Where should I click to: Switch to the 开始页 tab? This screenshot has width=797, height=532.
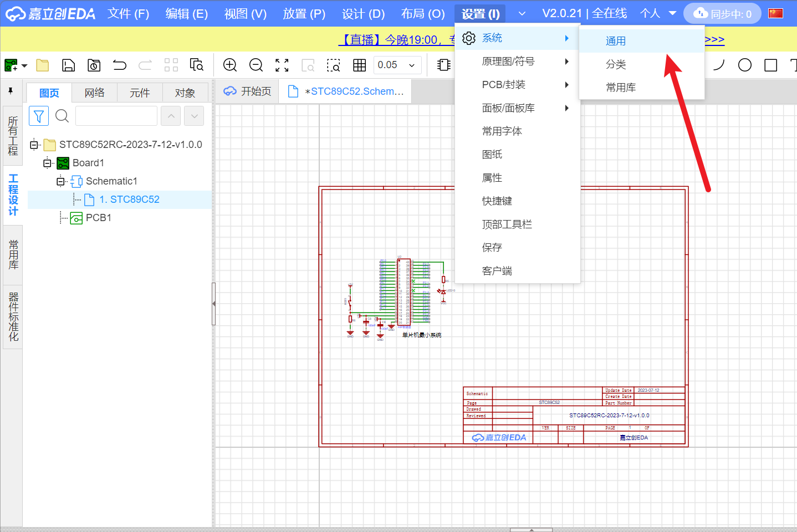click(247, 91)
